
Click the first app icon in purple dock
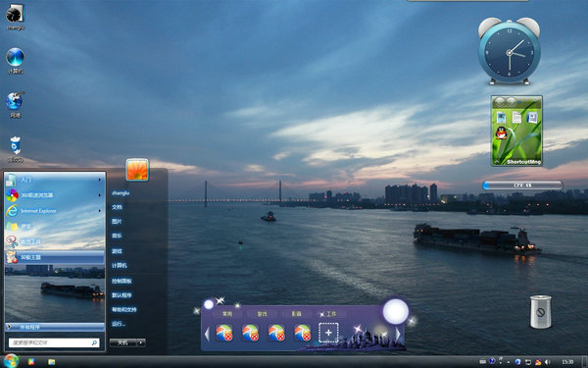click(x=224, y=333)
